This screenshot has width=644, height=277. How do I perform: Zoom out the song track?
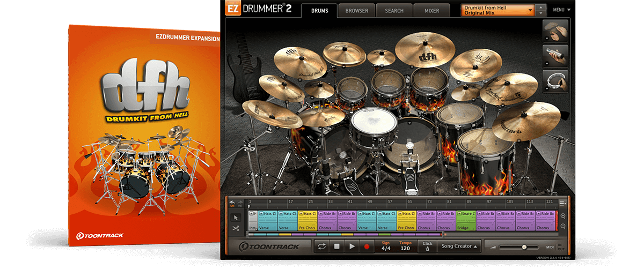point(563,226)
